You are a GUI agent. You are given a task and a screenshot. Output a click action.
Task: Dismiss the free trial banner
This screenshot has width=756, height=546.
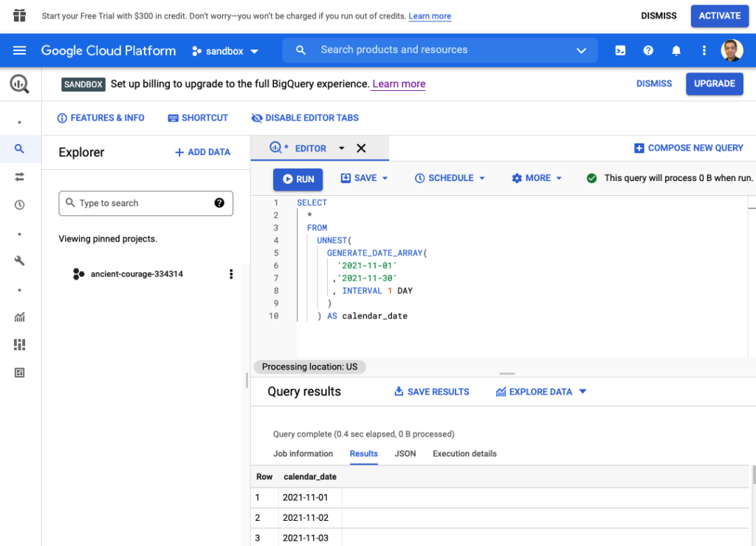pyautogui.click(x=659, y=16)
